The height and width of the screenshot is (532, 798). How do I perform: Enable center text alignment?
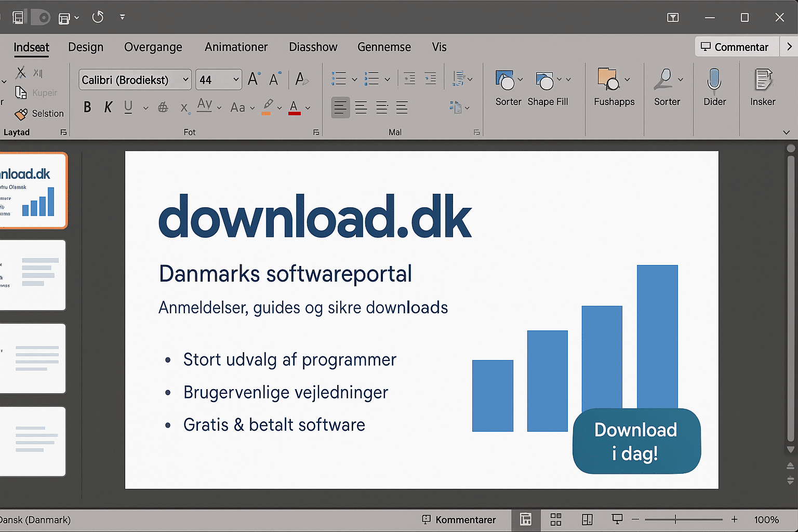(x=361, y=108)
